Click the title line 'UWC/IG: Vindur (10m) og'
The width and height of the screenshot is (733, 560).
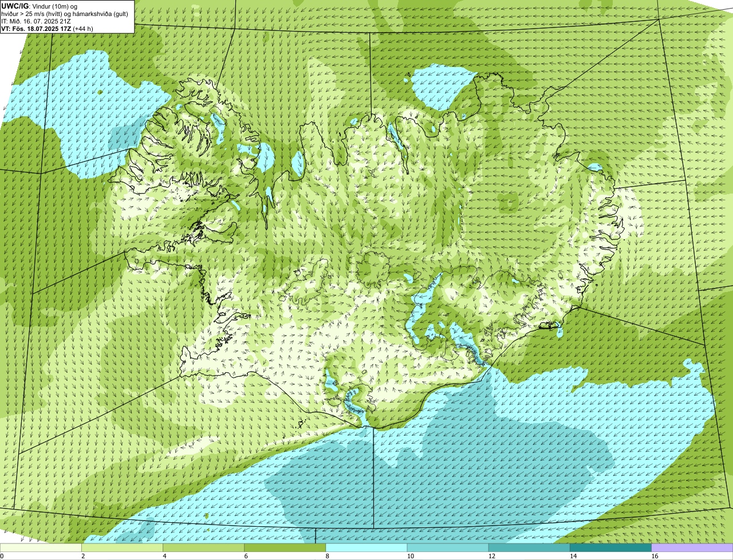40,6
